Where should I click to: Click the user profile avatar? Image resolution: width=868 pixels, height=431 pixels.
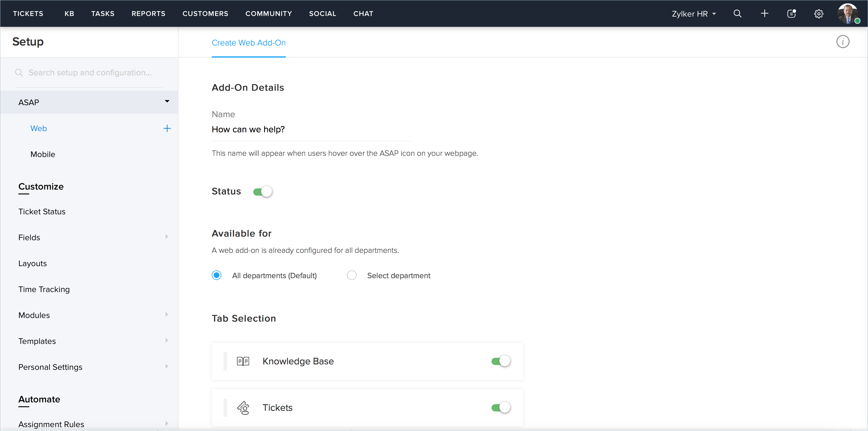click(x=848, y=14)
